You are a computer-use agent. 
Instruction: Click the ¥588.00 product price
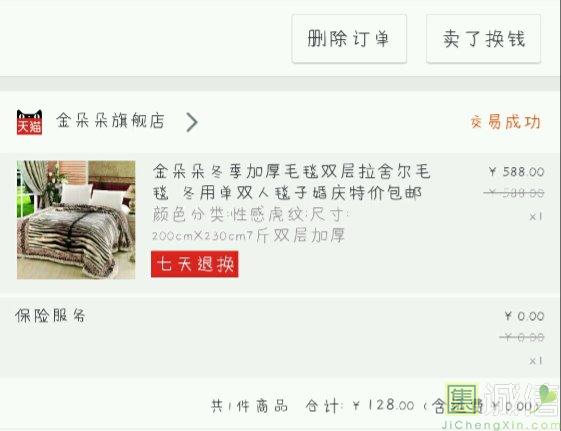tap(516, 172)
